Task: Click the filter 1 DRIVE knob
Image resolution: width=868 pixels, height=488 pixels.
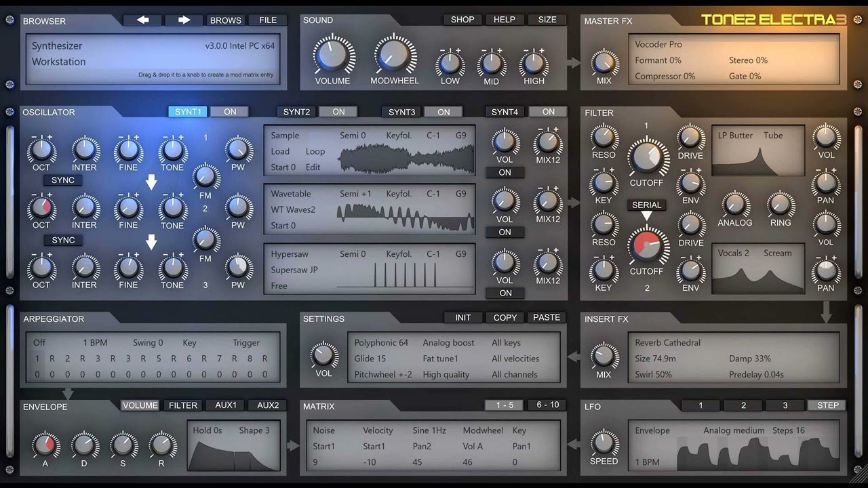Action: (690, 137)
